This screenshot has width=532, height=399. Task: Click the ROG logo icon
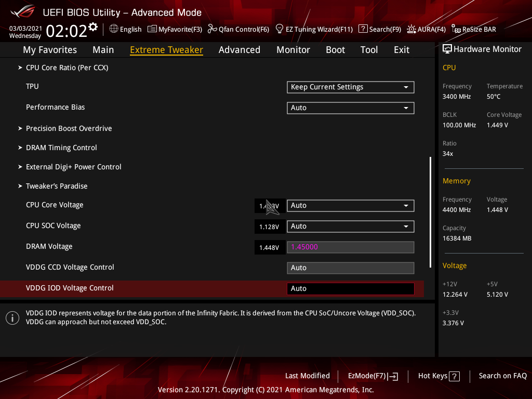tap(23, 11)
